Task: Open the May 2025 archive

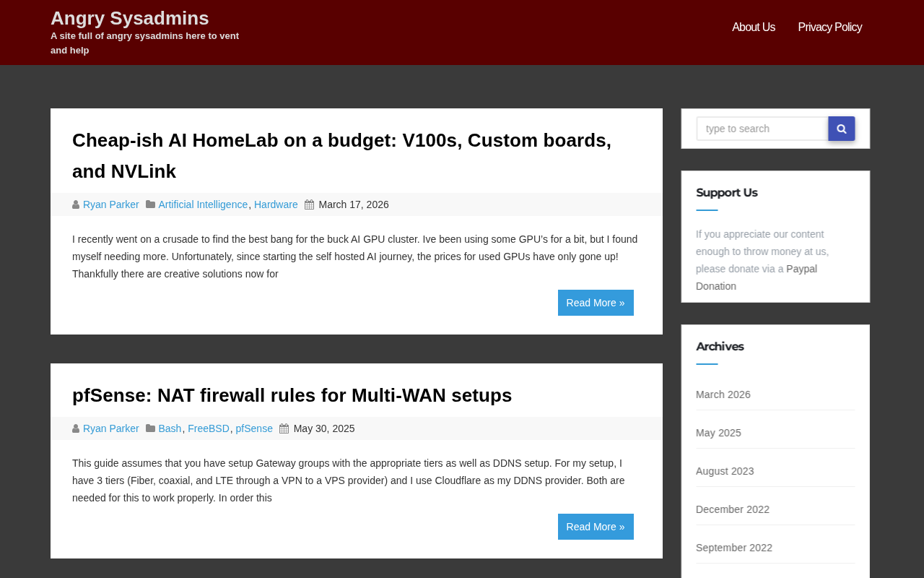Action: (x=718, y=433)
